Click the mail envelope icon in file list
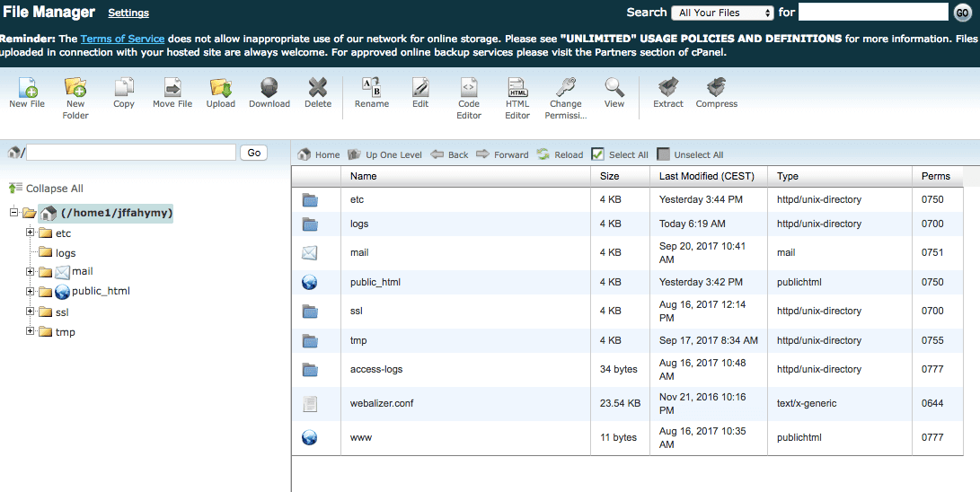980x492 pixels. [309, 253]
